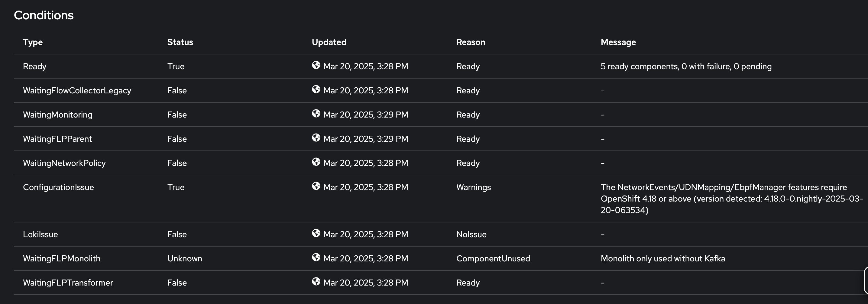Image resolution: width=868 pixels, height=304 pixels.
Task: Click globe icon in ConfigurationIssue row
Action: pos(316,186)
